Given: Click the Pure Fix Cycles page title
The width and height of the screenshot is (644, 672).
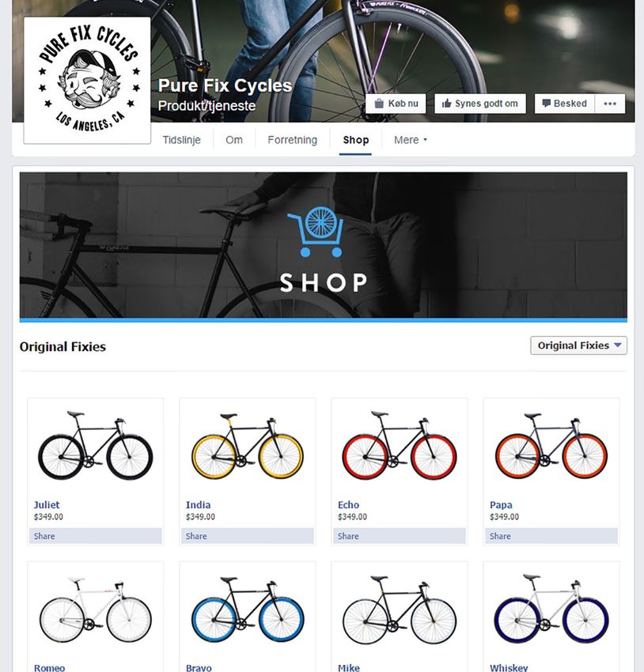Looking at the screenshot, I should (225, 85).
